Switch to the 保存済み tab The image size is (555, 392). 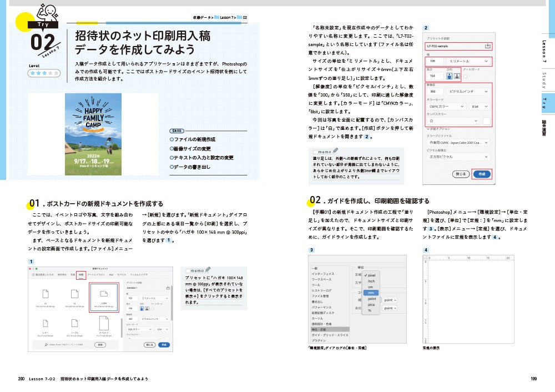[x=62, y=274]
